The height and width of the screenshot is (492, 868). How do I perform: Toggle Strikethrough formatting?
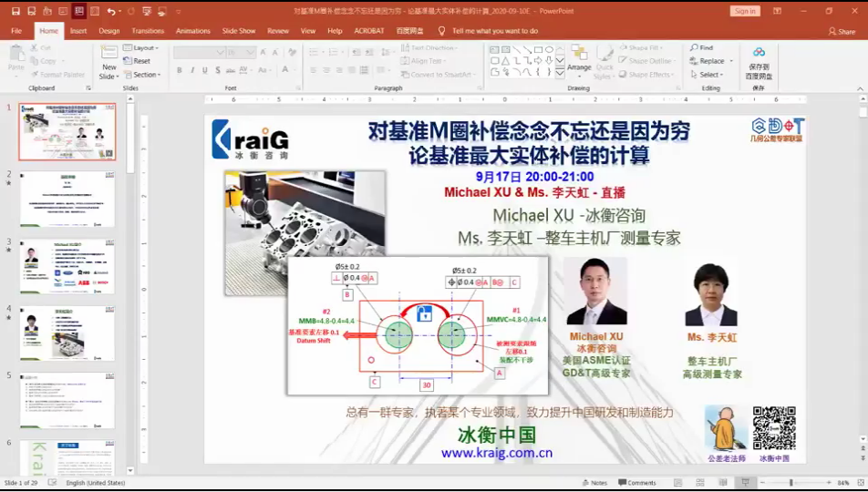tap(231, 70)
